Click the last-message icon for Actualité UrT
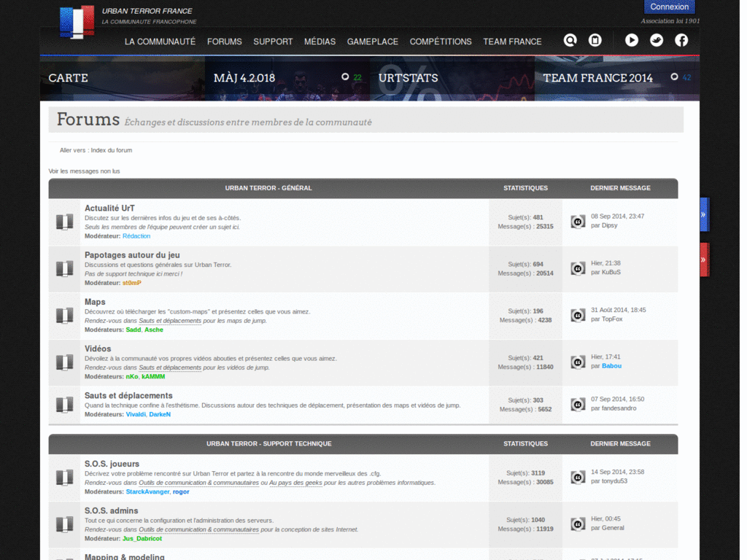This screenshot has width=747, height=560. click(578, 222)
